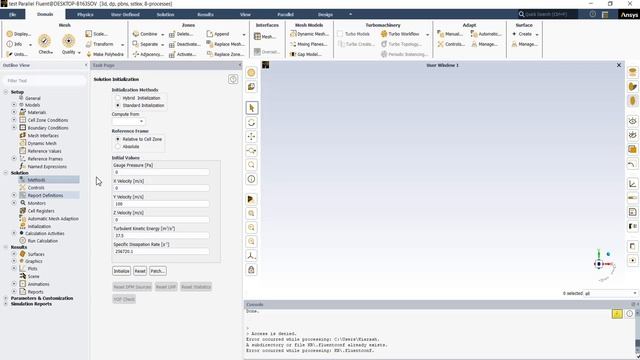This screenshot has height=360, width=640.
Task: Open the Manual adapt tool
Action: click(450, 34)
